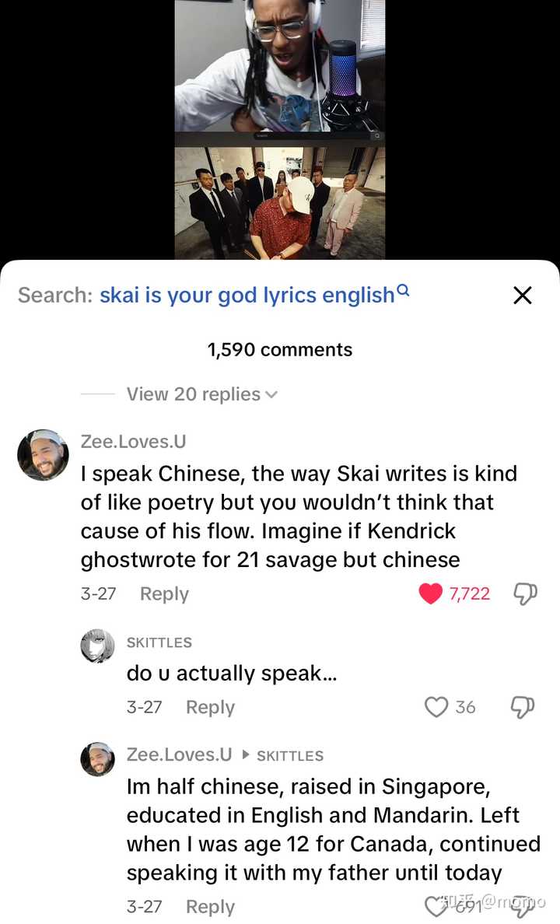Close the comments panel with X
The height and width of the screenshot is (924, 560).
pyautogui.click(x=522, y=295)
